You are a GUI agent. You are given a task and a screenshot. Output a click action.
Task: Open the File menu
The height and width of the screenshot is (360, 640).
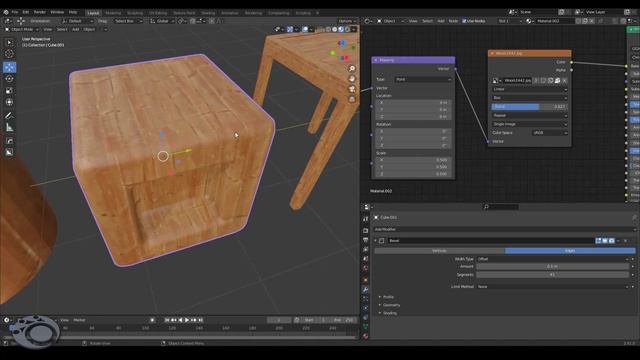click(15, 12)
